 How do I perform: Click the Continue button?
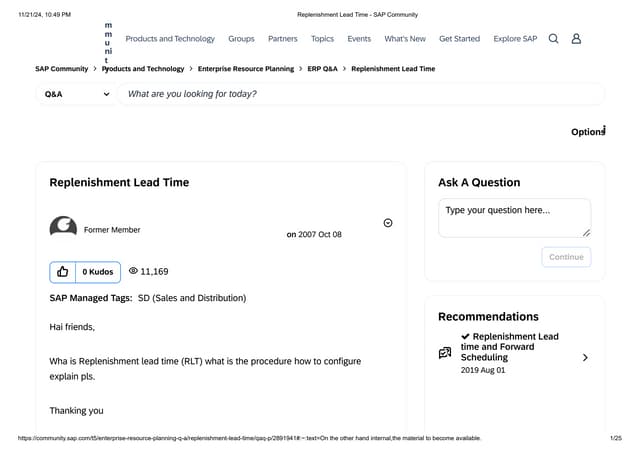(566, 257)
